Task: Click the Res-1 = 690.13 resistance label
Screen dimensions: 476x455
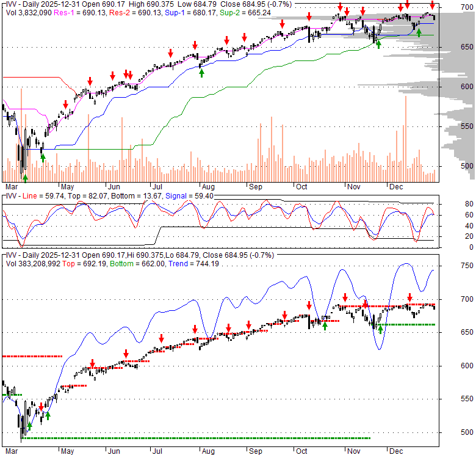Action: (80, 13)
